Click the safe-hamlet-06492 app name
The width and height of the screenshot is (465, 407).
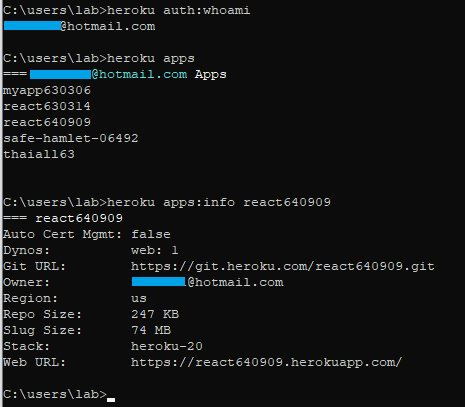tap(71, 138)
